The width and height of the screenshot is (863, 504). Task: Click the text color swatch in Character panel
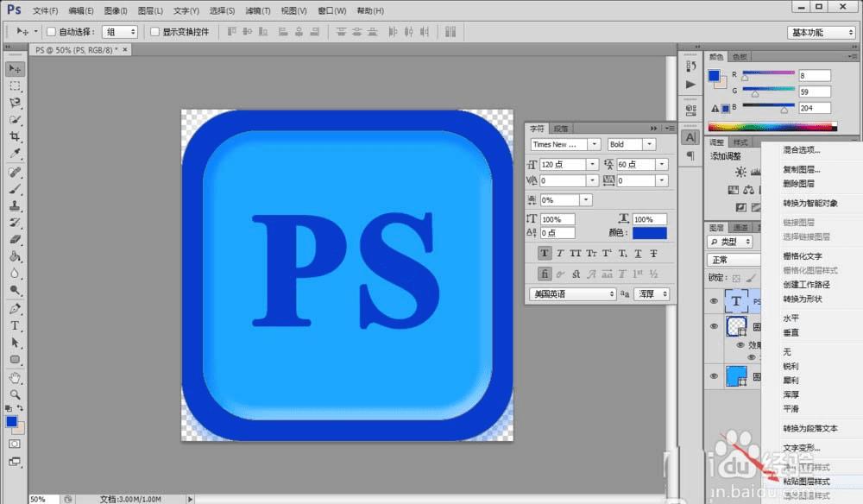tap(650, 233)
